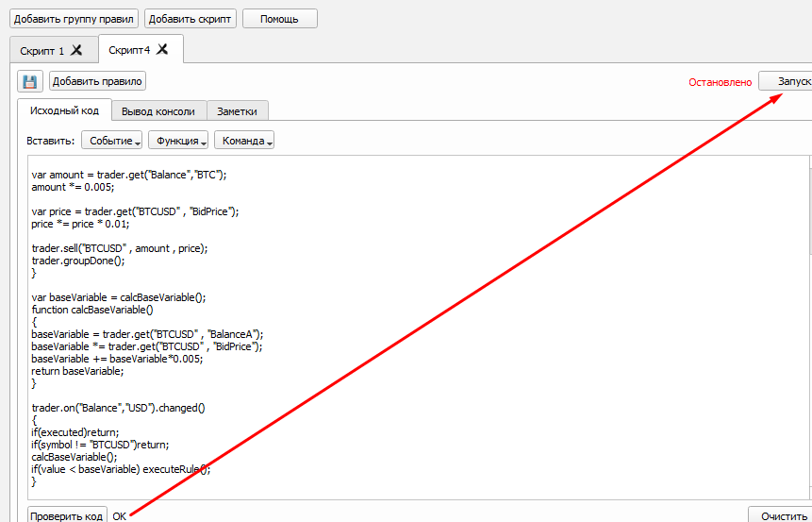Click the floppy disk save icon

[30, 82]
